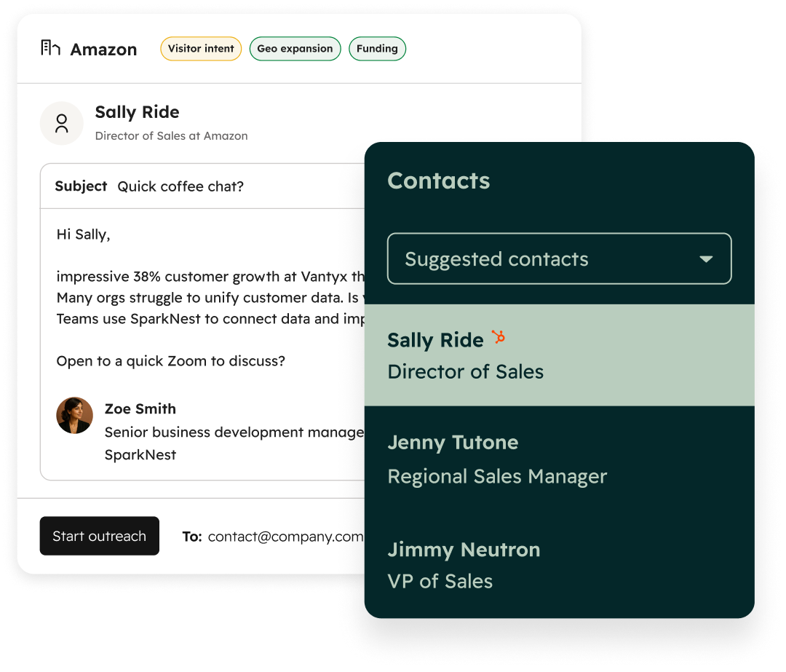
Task: Click the 'Hi Sally,' greeting line
Action: point(83,234)
